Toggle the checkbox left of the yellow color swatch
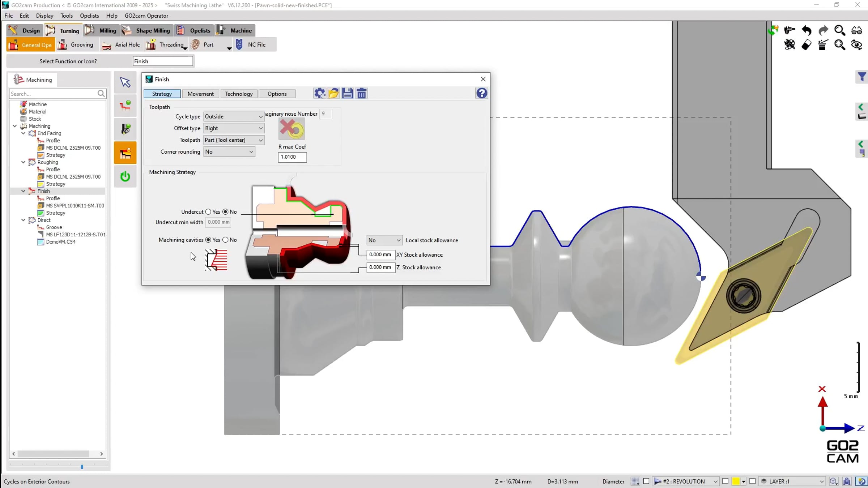Image resolution: width=868 pixels, height=488 pixels. pyautogui.click(x=725, y=481)
